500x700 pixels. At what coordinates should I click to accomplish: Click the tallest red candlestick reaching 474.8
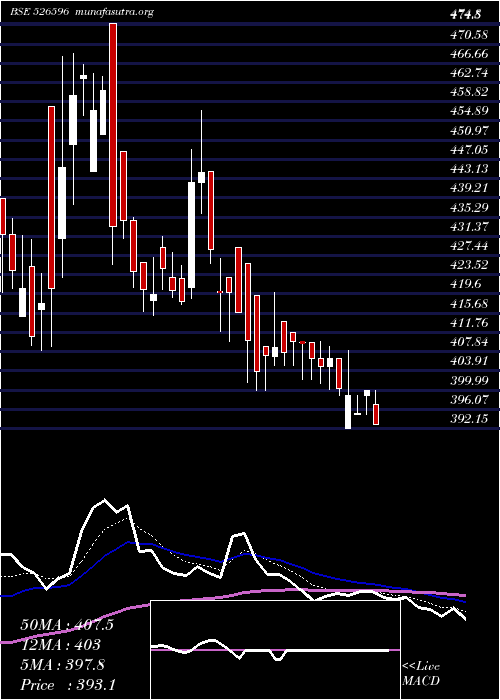(x=113, y=125)
